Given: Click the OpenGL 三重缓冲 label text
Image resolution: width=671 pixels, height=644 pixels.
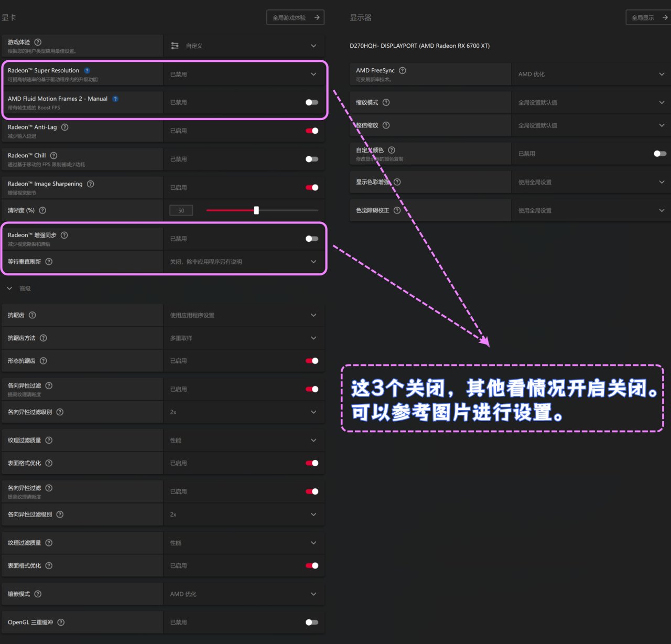Looking at the screenshot, I should pyautogui.click(x=30, y=622).
